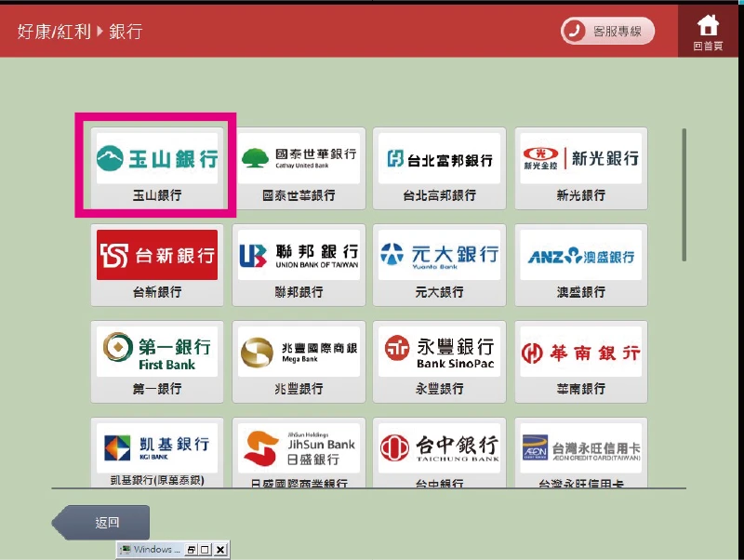Image resolution: width=744 pixels, height=560 pixels.
Task: Click the 客服專線 label text
Action: coord(618,32)
